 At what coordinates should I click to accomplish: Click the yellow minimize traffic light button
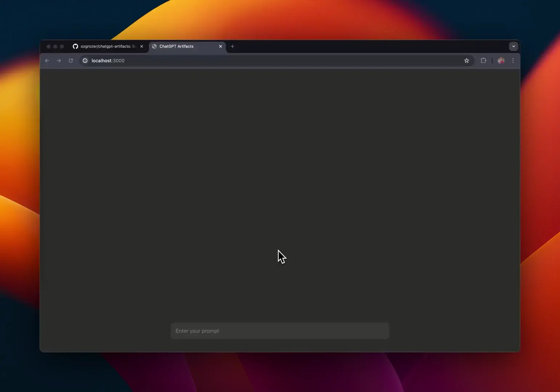point(55,46)
